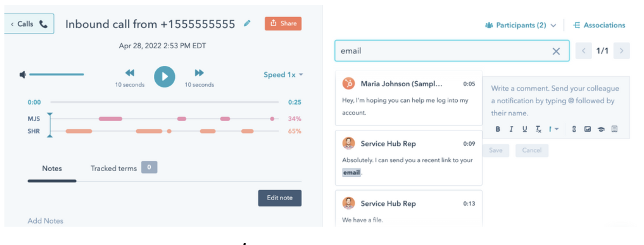
Task: Adjust the volume slider
Action: click(56, 74)
